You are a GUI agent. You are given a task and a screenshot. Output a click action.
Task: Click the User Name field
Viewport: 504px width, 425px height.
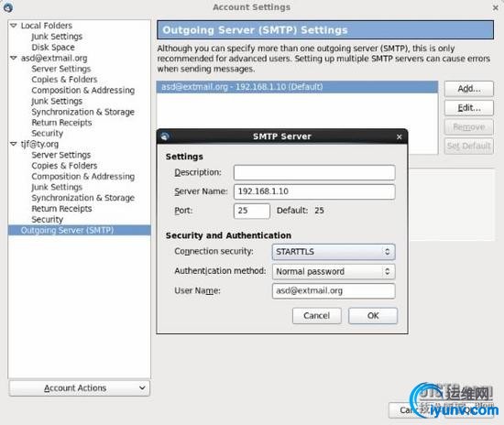(x=334, y=290)
